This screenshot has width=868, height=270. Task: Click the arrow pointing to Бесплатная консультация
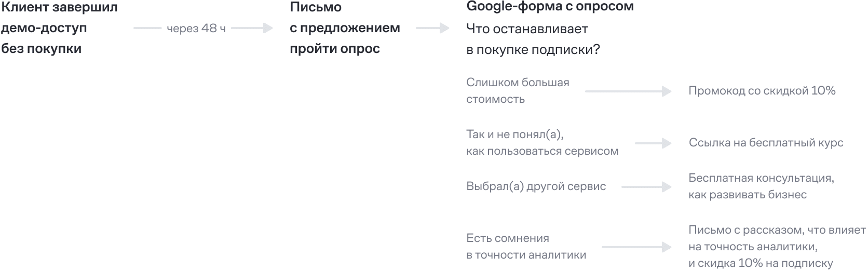[646, 186]
